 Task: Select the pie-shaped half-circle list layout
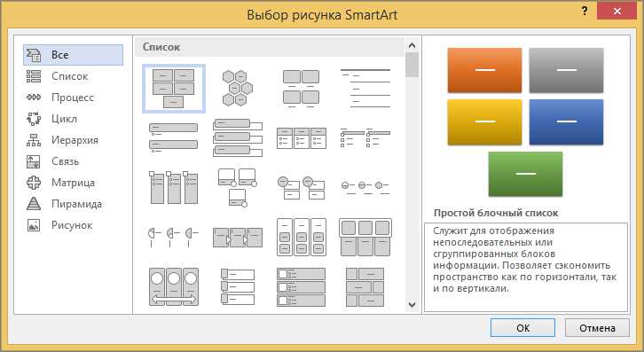(x=174, y=237)
